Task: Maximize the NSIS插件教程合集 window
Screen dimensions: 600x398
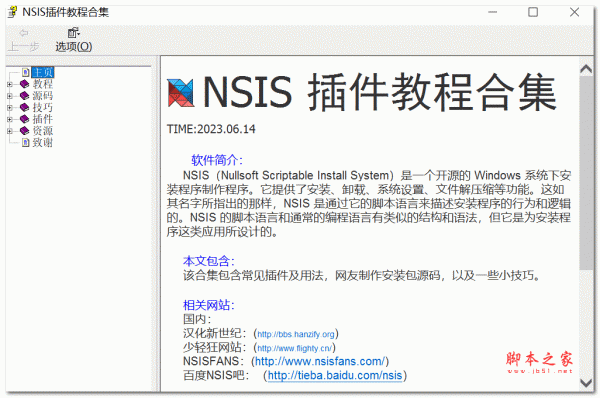Action: (533, 12)
